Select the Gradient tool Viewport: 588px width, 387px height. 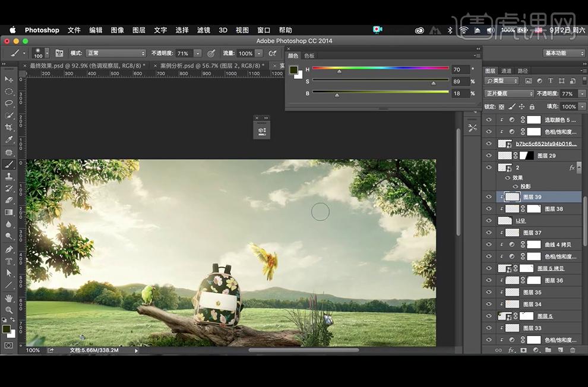[9, 212]
